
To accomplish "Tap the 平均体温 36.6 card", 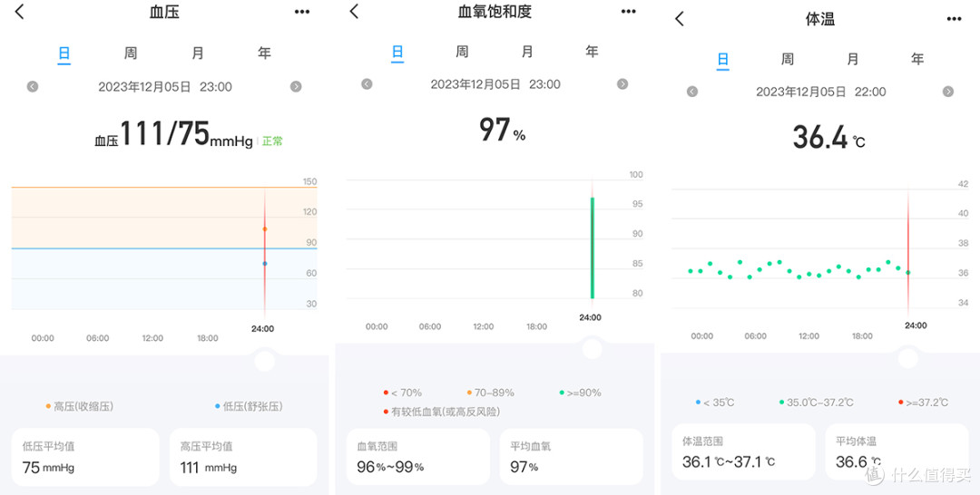I will 897,451.
